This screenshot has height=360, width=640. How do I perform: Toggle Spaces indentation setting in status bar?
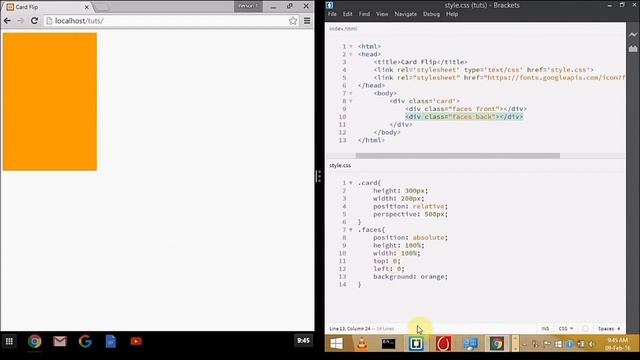pyautogui.click(x=609, y=329)
